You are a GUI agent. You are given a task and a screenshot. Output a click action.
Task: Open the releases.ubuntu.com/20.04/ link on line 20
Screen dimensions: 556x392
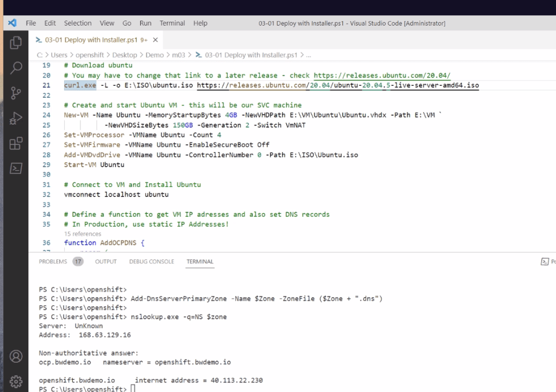382,75
